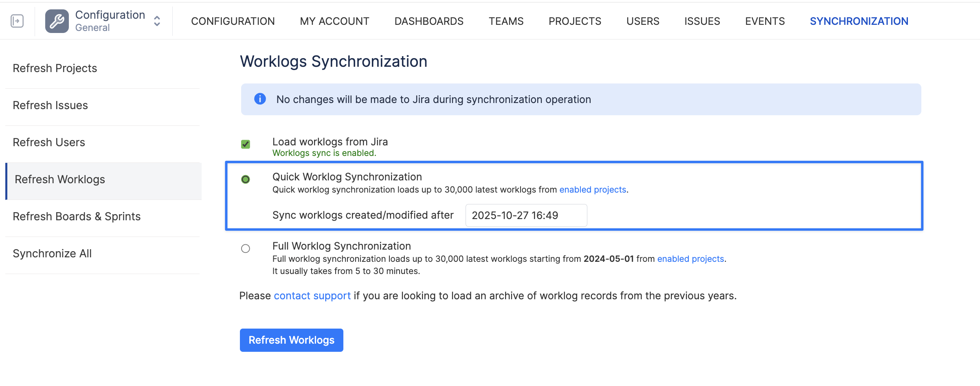The image size is (980, 386).
Task: Open the My Account tab
Action: [x=334, y=21]
